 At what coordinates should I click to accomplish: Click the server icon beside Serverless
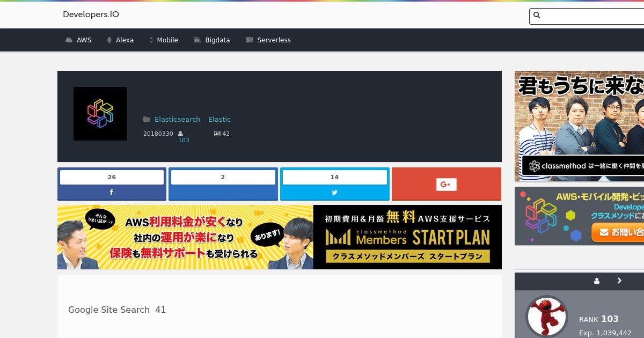click(x=249, y=40)
